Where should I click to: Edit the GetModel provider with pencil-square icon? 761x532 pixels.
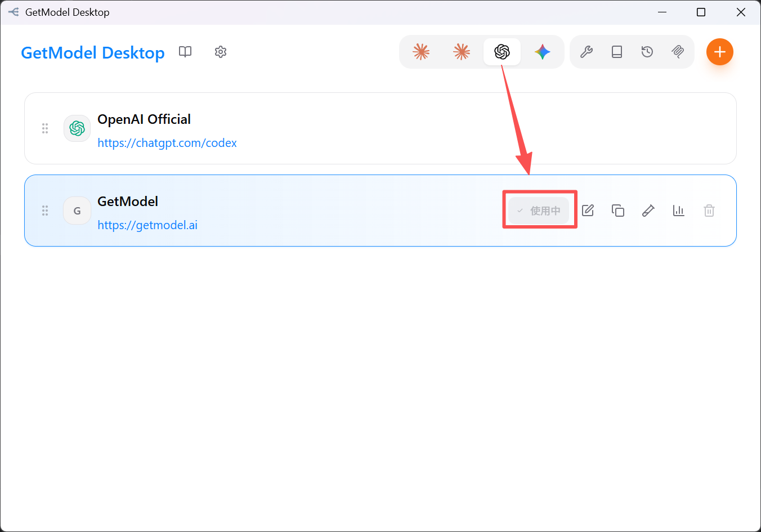point(588,211)
